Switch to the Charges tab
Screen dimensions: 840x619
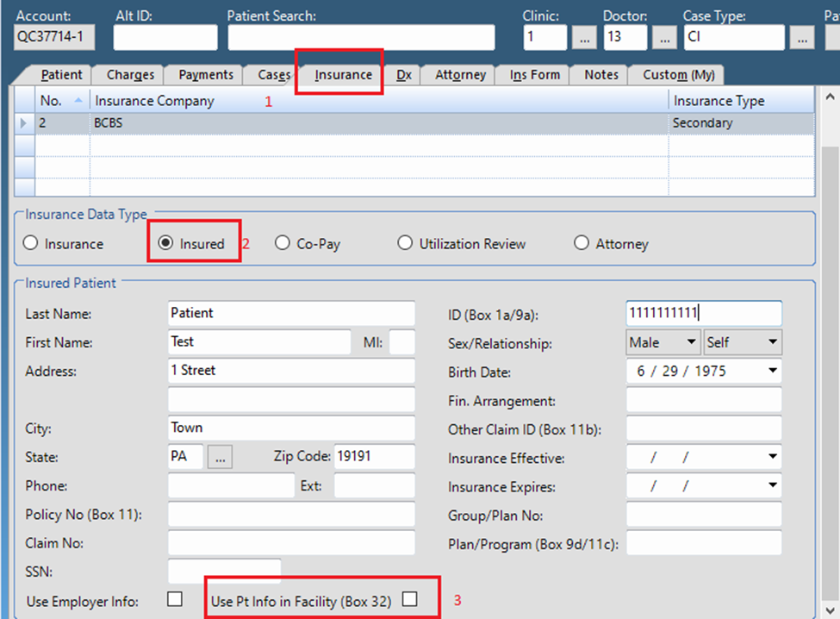(x=130, y=74)
